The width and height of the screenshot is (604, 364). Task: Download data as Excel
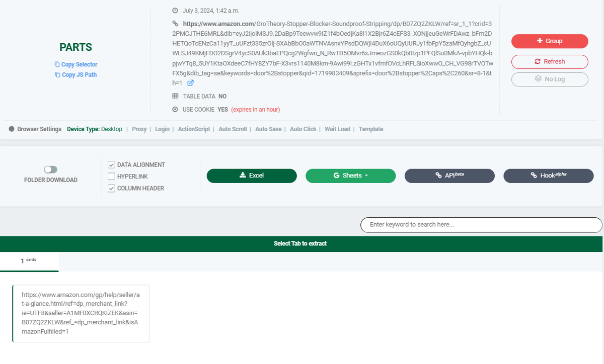pos(252,175)
